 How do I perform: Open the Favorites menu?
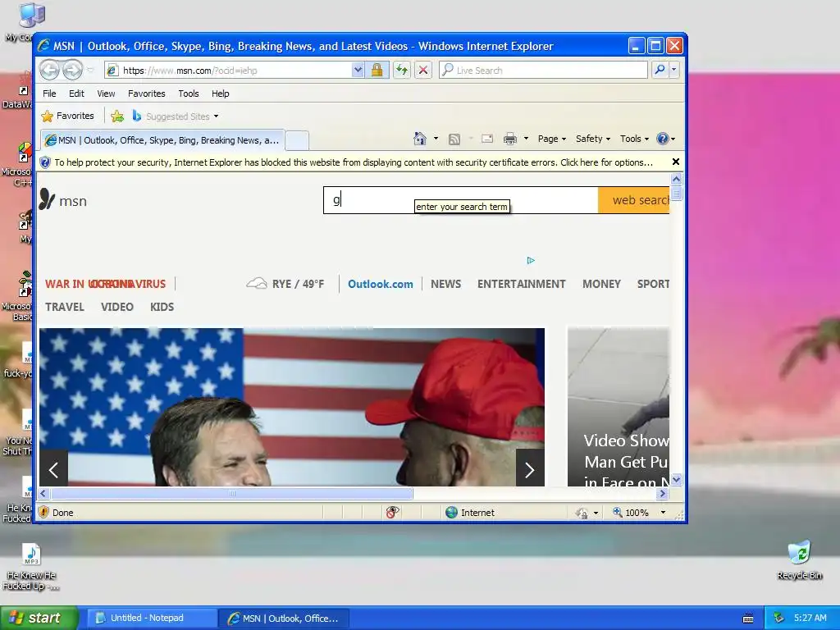(x=147, y=94)
